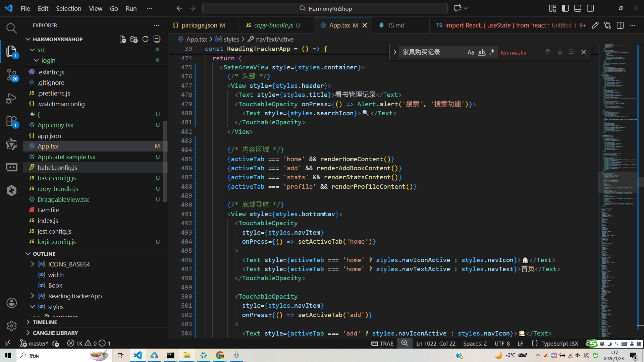Switch to the package.json tab
The image size is (644, 362).
(199, 25)
